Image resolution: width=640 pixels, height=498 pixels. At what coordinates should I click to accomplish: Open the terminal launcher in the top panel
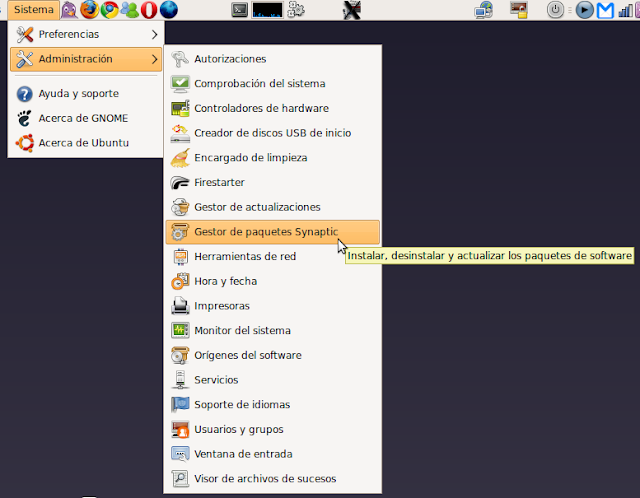point(240,10)
